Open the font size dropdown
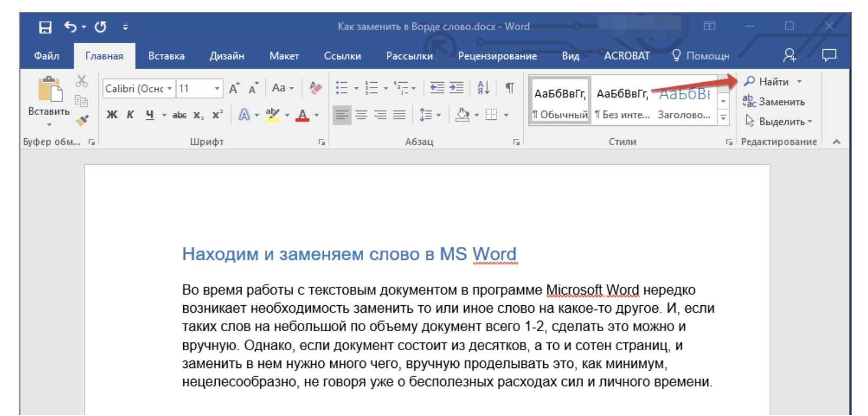This screenshot has height=416, width=868. point(217,89)
